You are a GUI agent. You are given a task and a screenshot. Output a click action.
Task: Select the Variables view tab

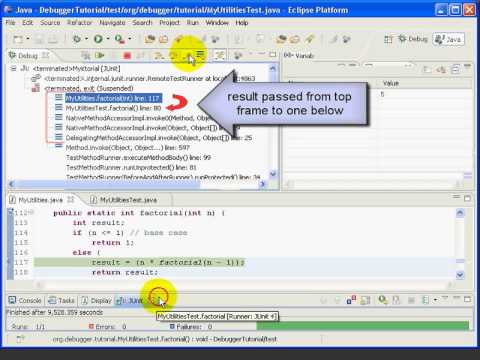299,55
